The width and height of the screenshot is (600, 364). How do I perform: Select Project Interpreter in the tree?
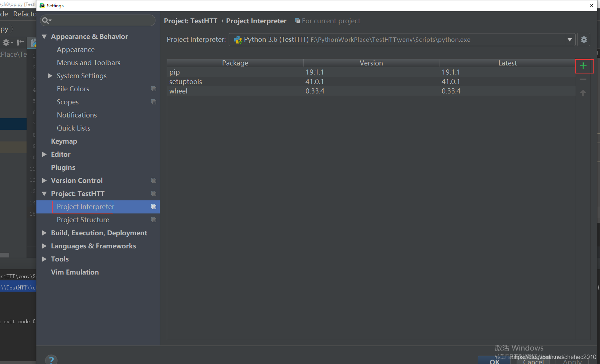(x=98, y=207)
